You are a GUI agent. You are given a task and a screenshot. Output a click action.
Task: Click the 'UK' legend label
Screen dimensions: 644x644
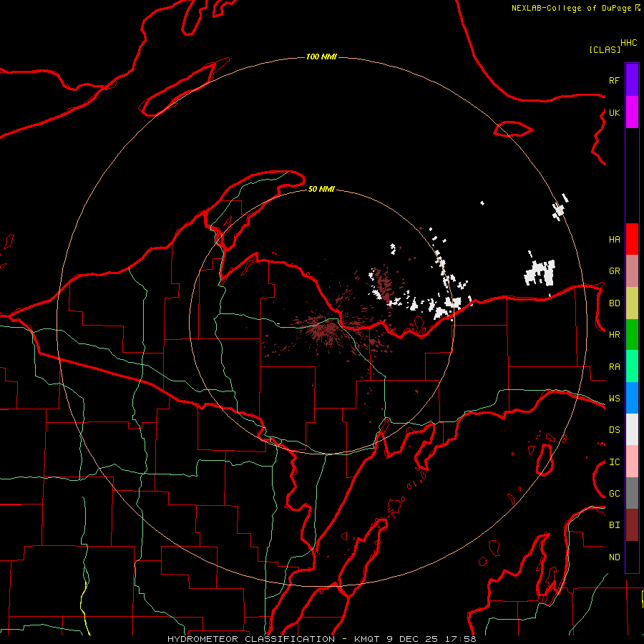[614, 113]
